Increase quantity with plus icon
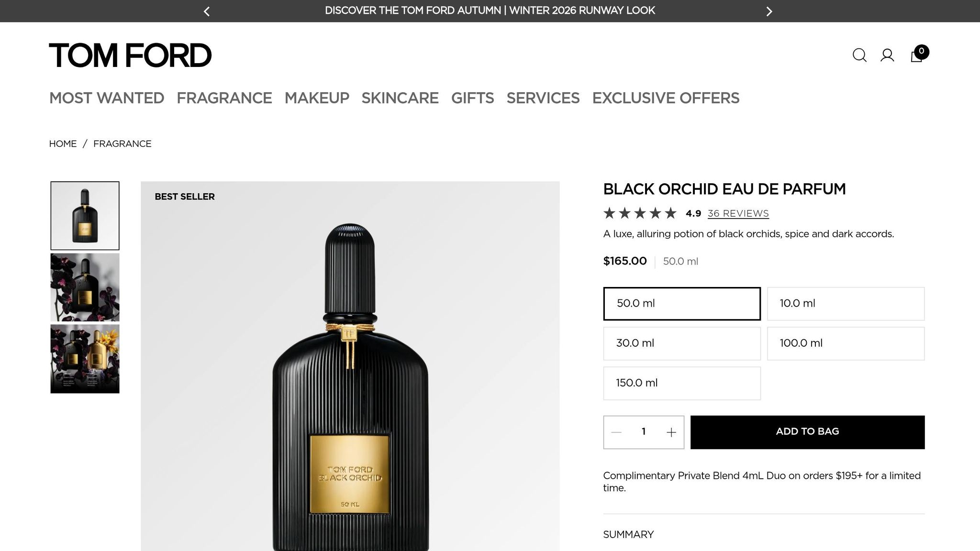 tap(671, 432)
